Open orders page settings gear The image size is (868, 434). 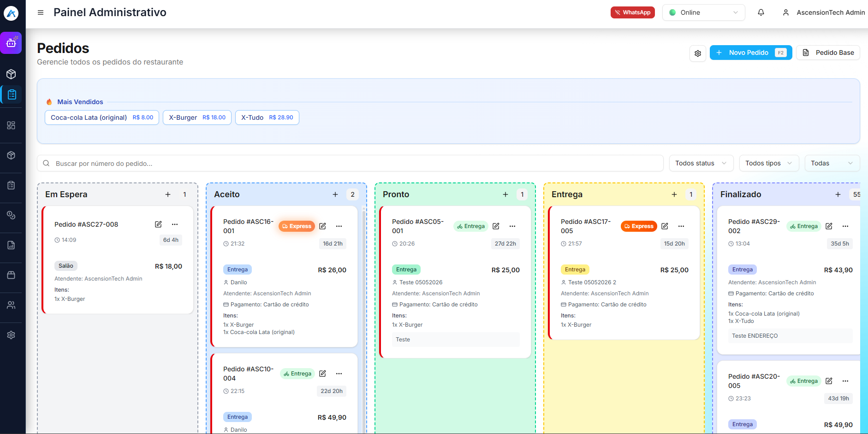click(698, 53)
